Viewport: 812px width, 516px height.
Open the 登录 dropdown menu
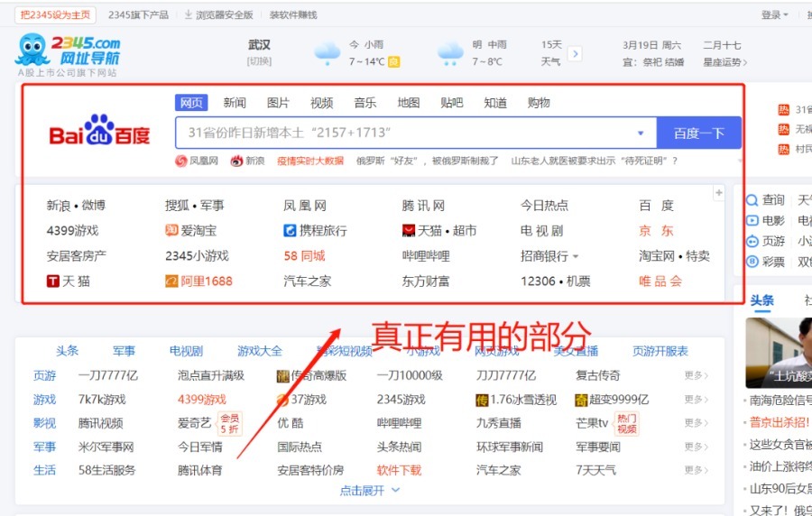point(774,15)
